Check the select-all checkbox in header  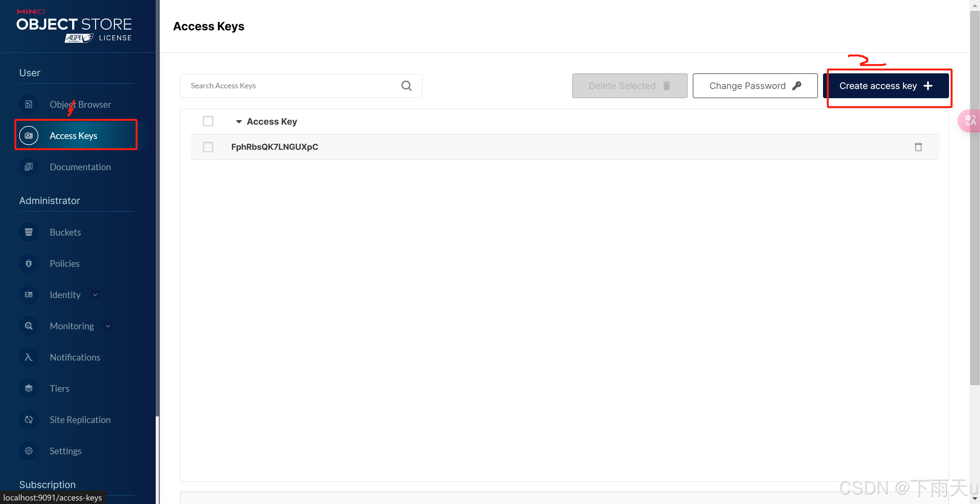point(208,121)
